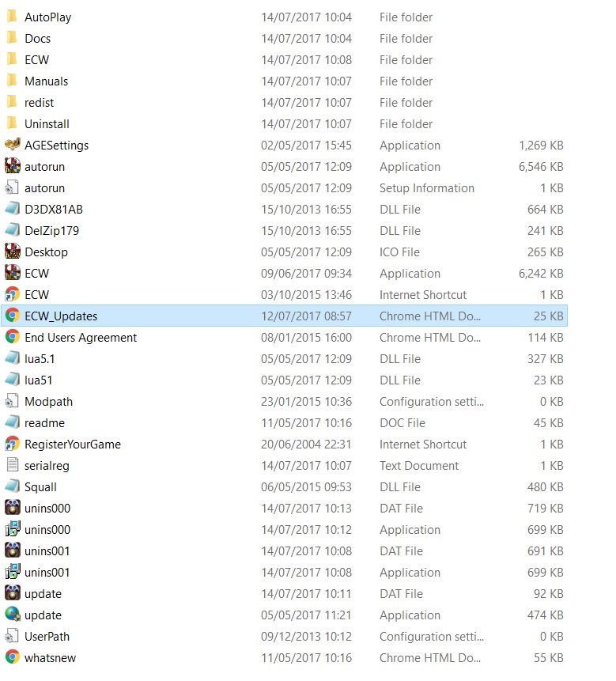Click the 6,242 KB size value

(x=541, y=274)
